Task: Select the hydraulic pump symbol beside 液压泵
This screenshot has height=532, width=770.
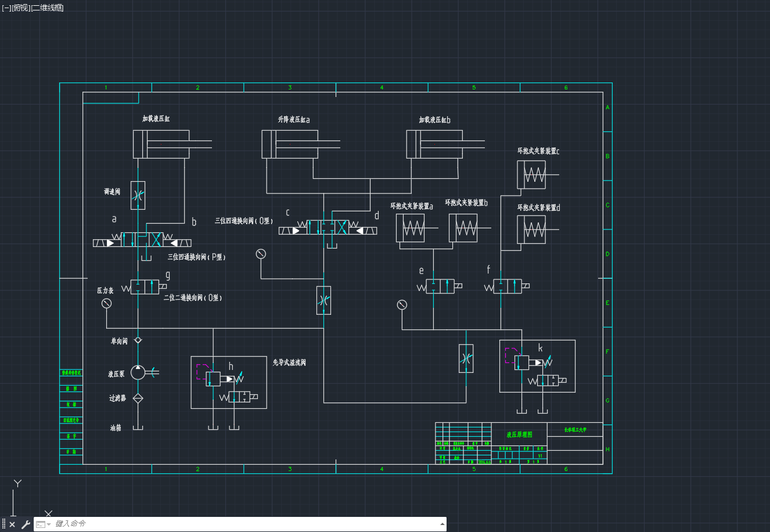Action: point(139,372)
